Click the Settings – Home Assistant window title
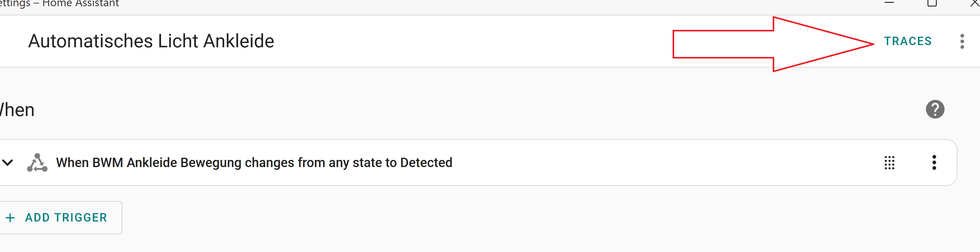This screenshot has width=980, height=252. [x=59, y=3]
